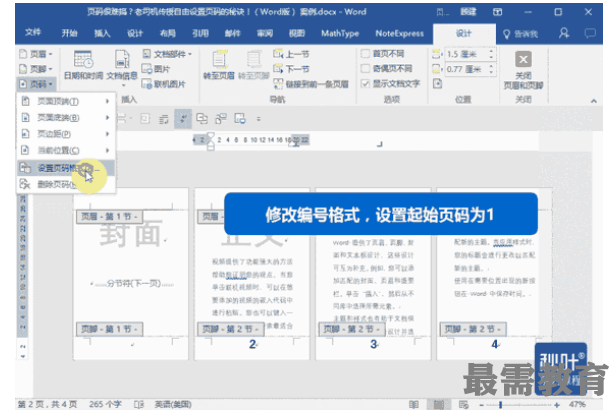Expand 页边距(P) submenu
Viewport: 615px width, 419px height.
point(66,134)
